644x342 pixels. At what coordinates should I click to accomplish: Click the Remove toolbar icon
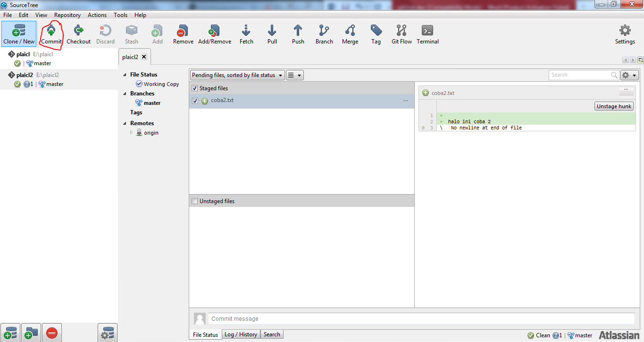click(x=183, y=34)
